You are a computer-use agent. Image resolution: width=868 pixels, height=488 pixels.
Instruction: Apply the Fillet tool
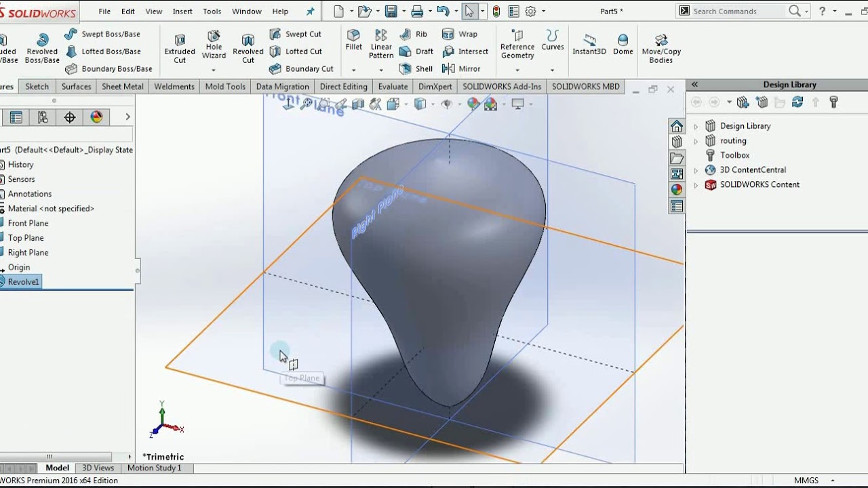pyautogui.click(x=353, y=41)
